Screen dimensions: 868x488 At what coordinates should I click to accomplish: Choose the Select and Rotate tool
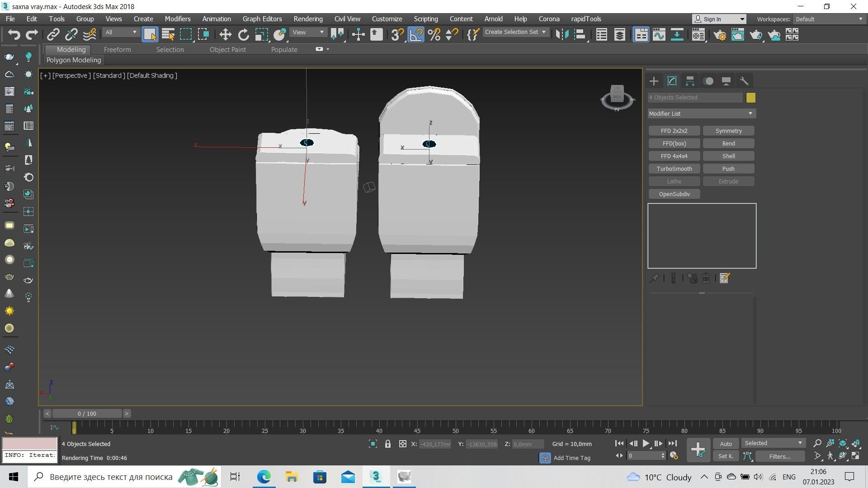click(243, 34)
